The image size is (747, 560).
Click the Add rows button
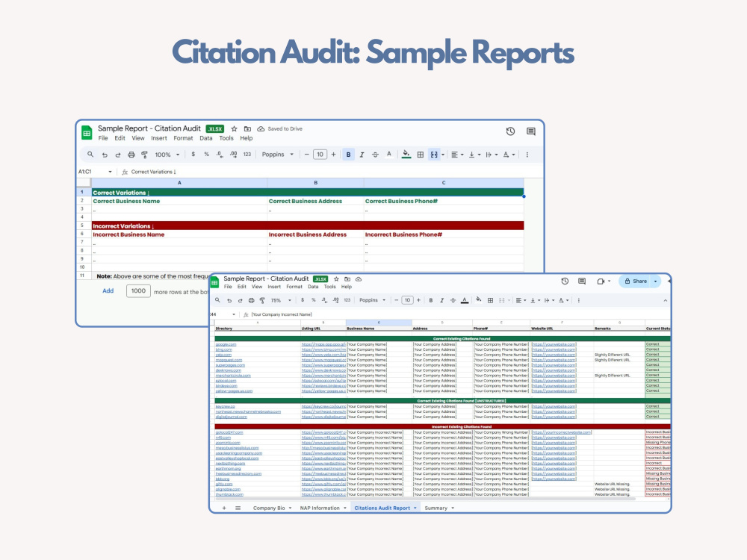108,290
